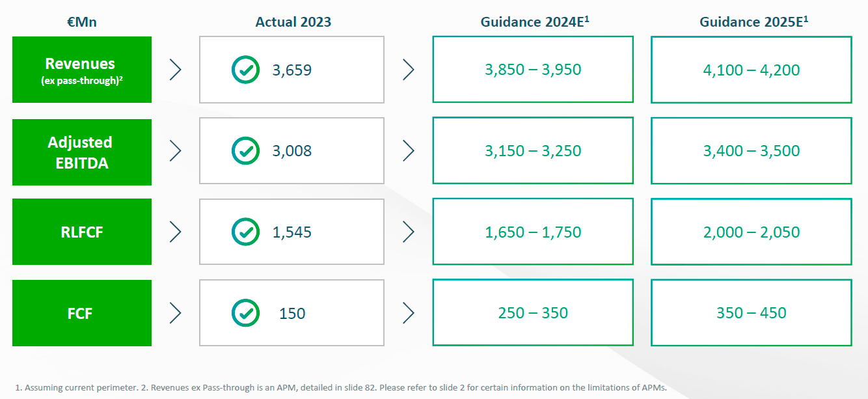Select the green Adjusted EBITDA box
The image size is (868, 399).
point(82,152)
